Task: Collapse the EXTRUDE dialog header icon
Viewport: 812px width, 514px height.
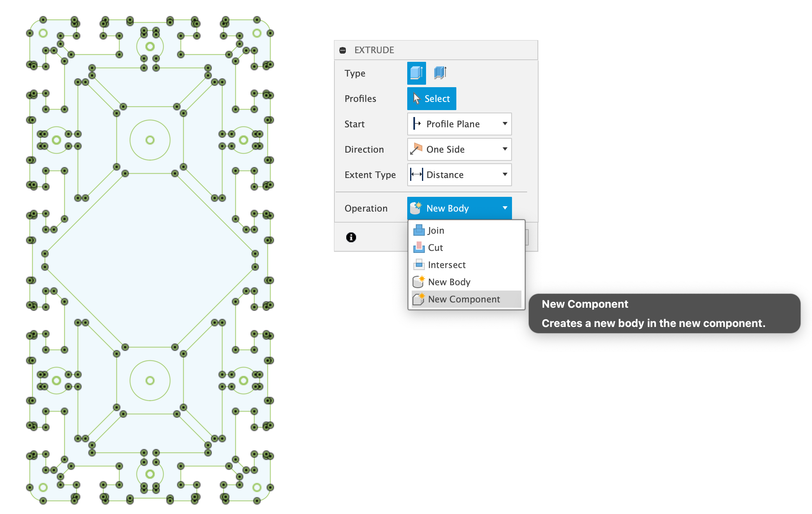Action: (343, 50)
